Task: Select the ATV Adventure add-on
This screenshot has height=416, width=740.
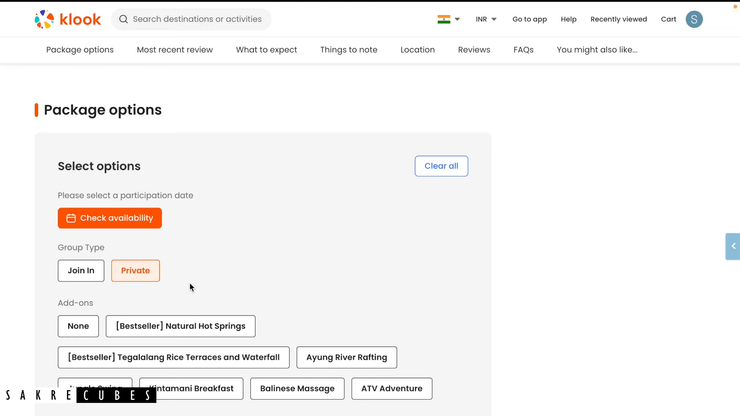Action: (391, 389)
